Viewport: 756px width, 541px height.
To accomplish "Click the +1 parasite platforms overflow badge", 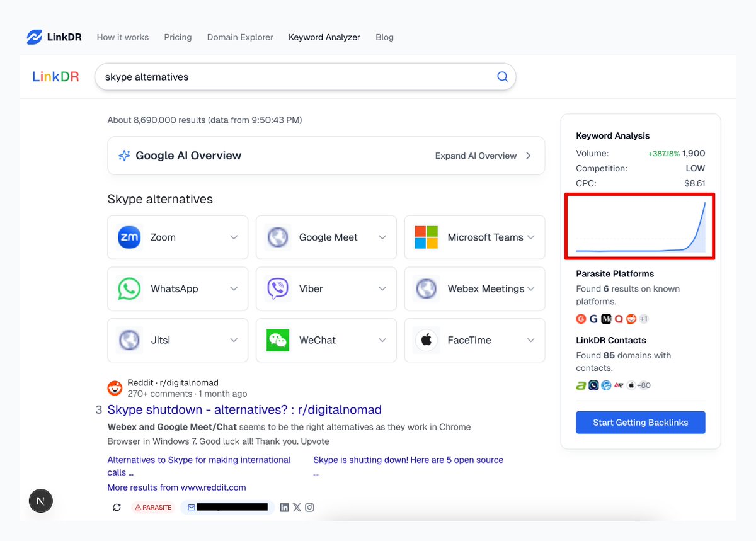I will coord(644,319).
